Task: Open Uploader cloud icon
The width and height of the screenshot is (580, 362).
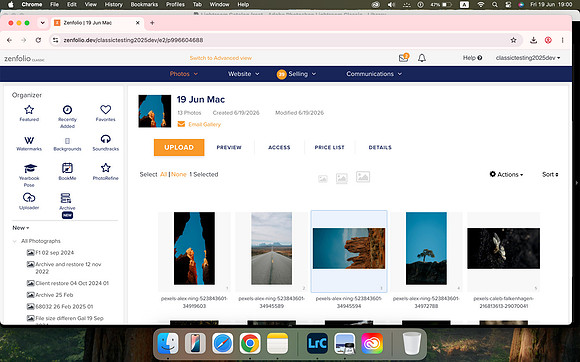Action: click(29, 197)
